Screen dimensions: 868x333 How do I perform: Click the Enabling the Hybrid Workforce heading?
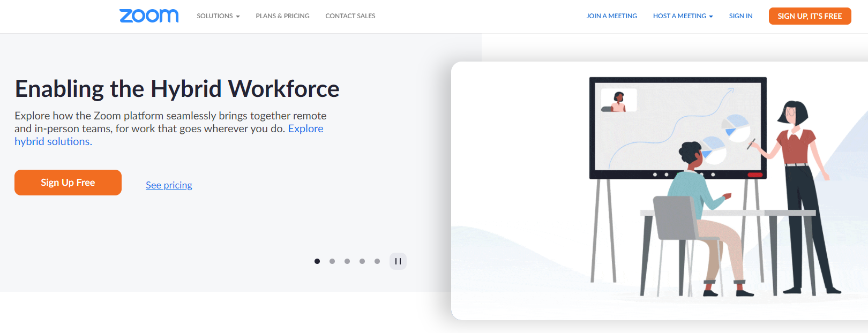tap(177, 89)
